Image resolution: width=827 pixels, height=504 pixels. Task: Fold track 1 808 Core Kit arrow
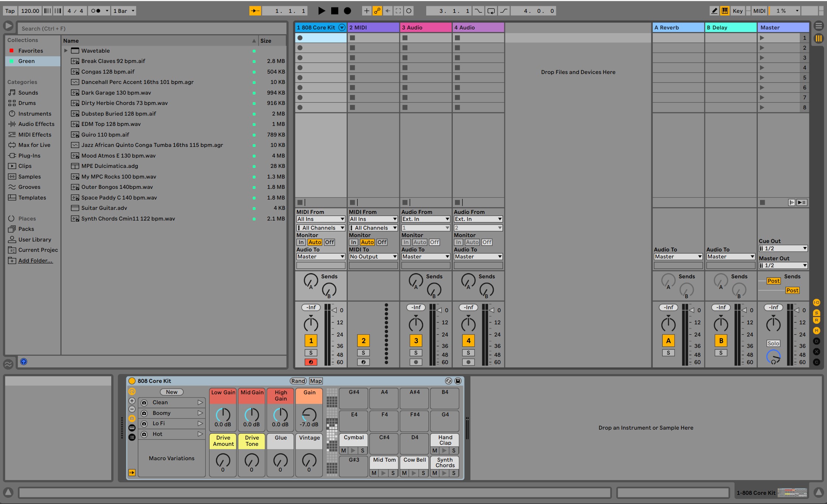[x=342, y=28]
